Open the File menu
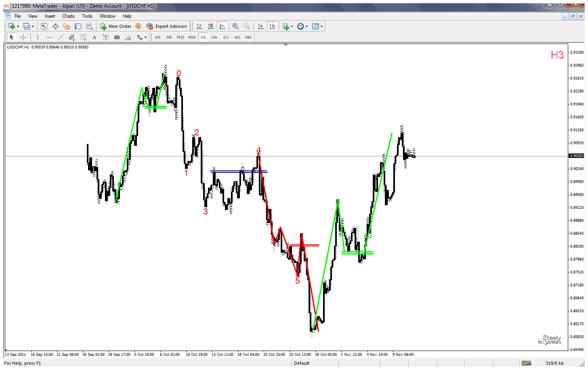 pos(18,16)
